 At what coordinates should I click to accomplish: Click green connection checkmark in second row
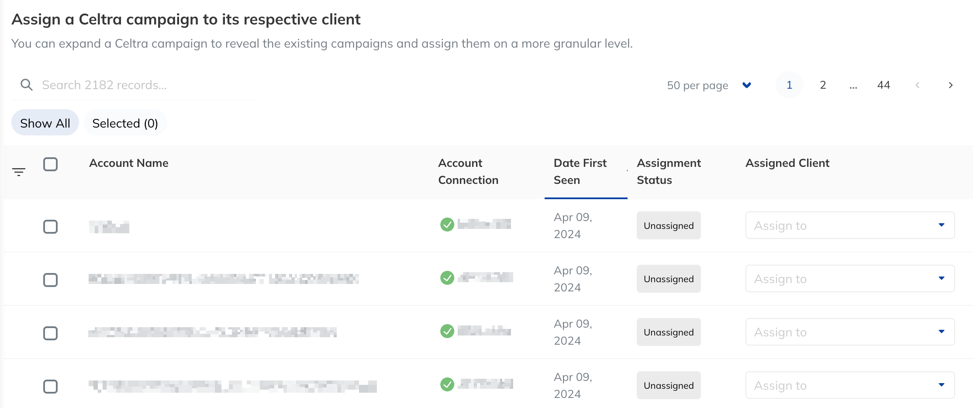[447, 278]
